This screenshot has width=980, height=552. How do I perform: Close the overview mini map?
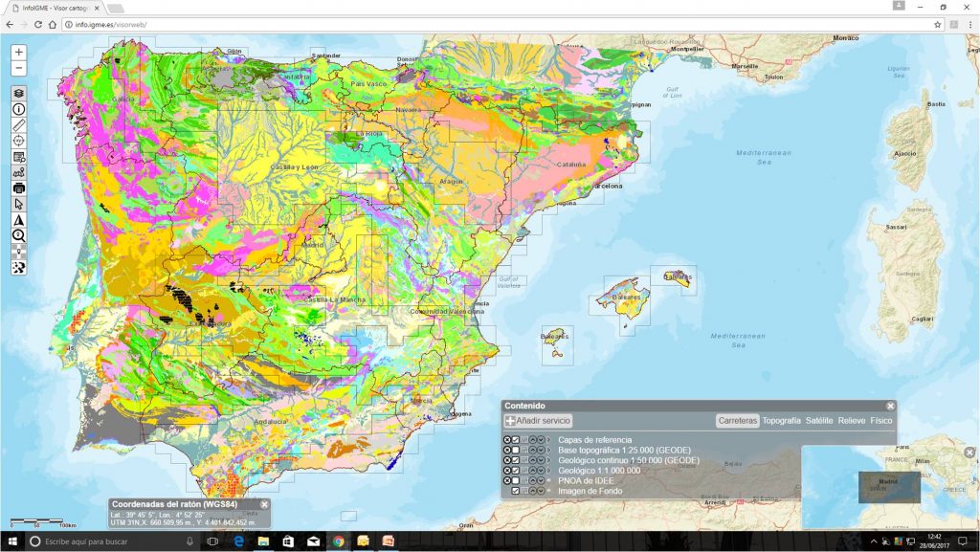[x=969, y=453]
